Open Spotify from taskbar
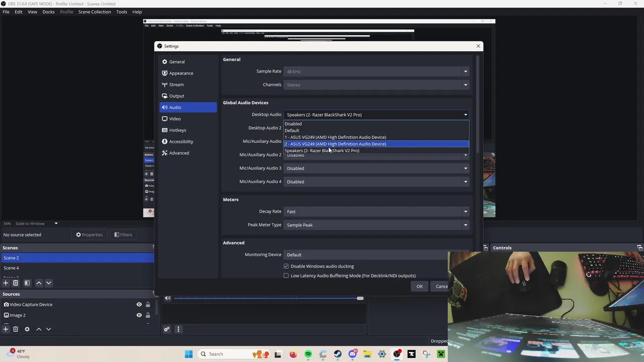Image resolution: width=644 pixels, height=362 pixels. (x=308, y=354)
